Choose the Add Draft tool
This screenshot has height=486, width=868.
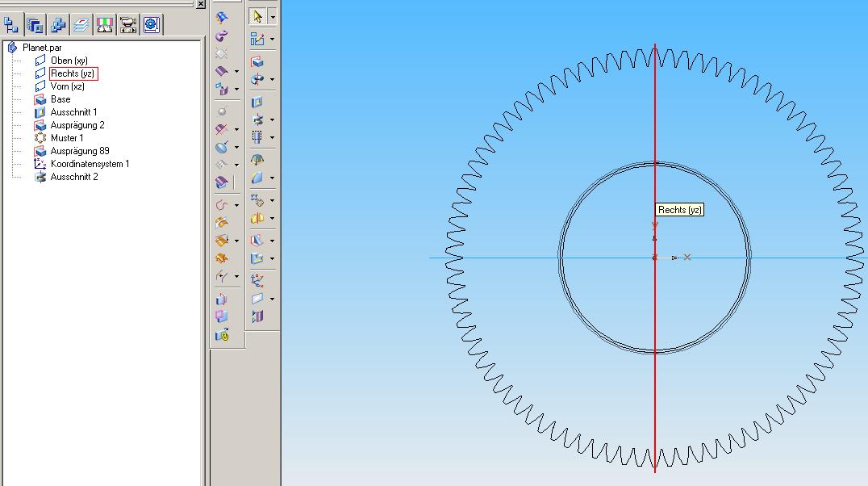pos(257,160)
